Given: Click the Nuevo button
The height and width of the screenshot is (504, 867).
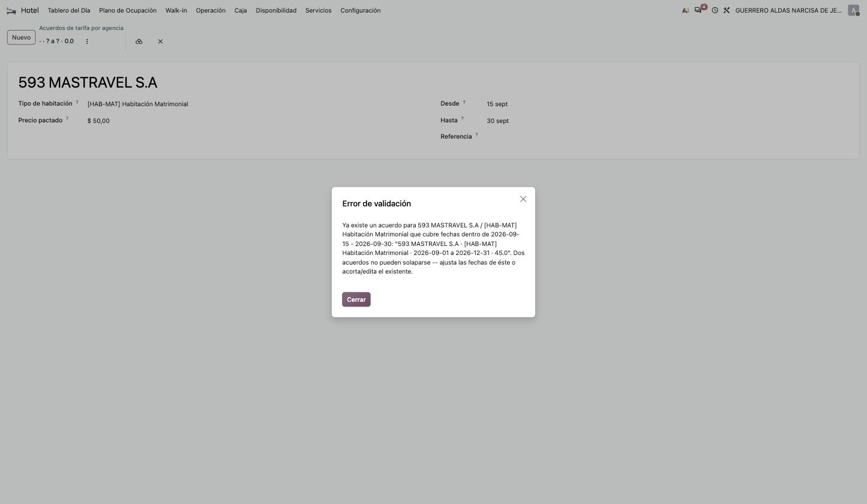Looking at the screenshot, I should click(x=21, y=37).
